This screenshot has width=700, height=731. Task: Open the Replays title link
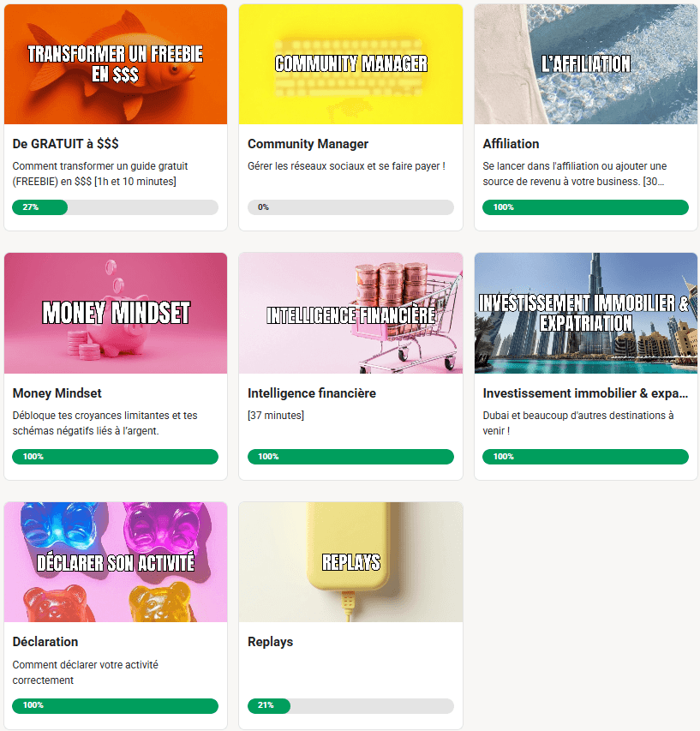(270, 642)
